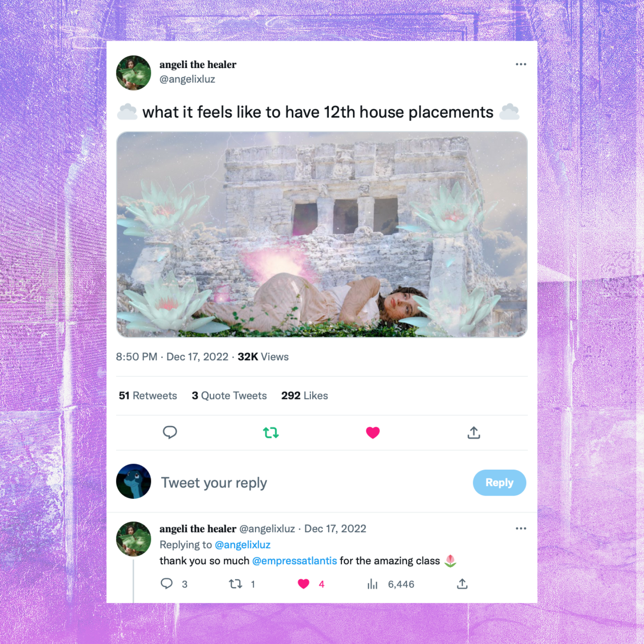Open angeli the healer's profile avatar
644x644 pixels.
tap(134, 73)
